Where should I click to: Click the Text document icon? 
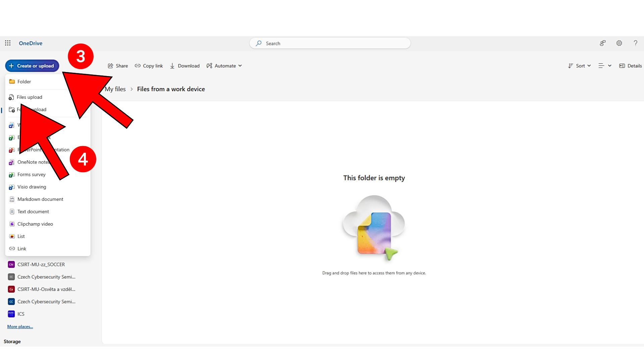point(12,212)
